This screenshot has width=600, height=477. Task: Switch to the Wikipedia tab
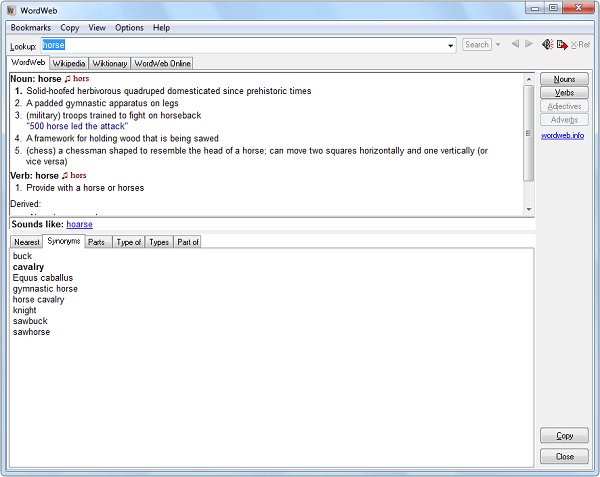pyautogui.click(x=69, y=63)
